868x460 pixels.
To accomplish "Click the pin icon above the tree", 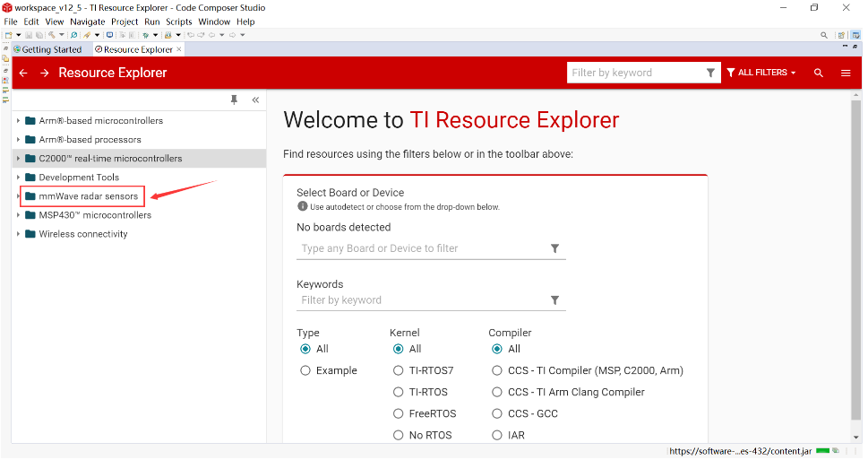I will click(x=234, y=100).
